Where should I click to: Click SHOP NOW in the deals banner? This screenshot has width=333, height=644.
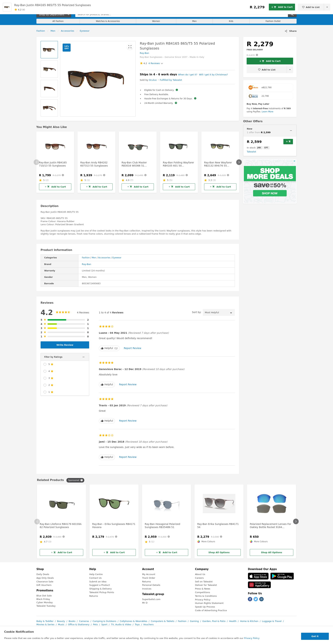(270, 193)
